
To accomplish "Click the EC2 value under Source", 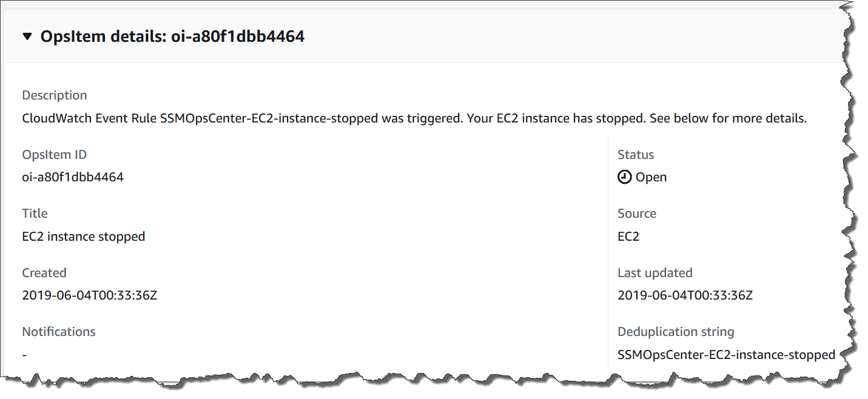I will pos(628,236).
